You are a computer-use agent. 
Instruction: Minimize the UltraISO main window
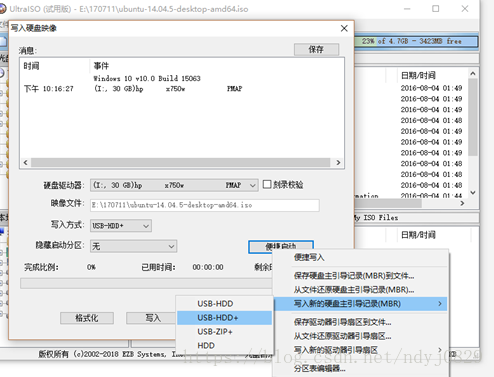pyautogui.click(x=407, y=9)
